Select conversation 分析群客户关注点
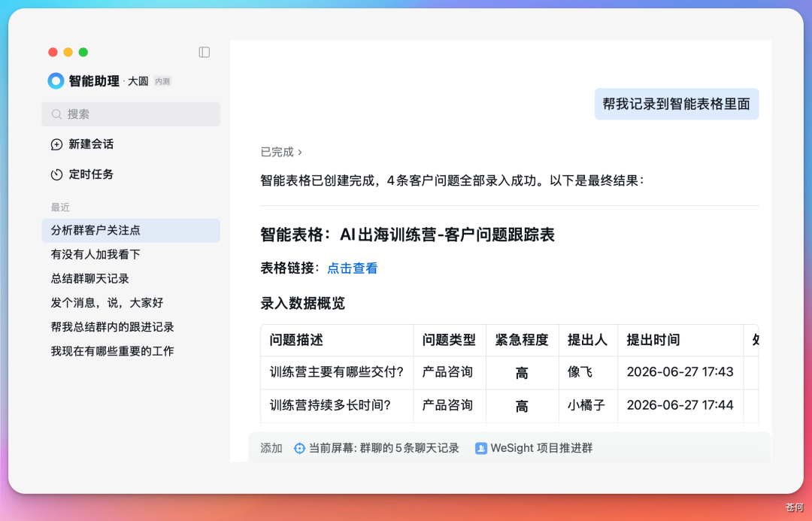 click(x=131, y=231)
